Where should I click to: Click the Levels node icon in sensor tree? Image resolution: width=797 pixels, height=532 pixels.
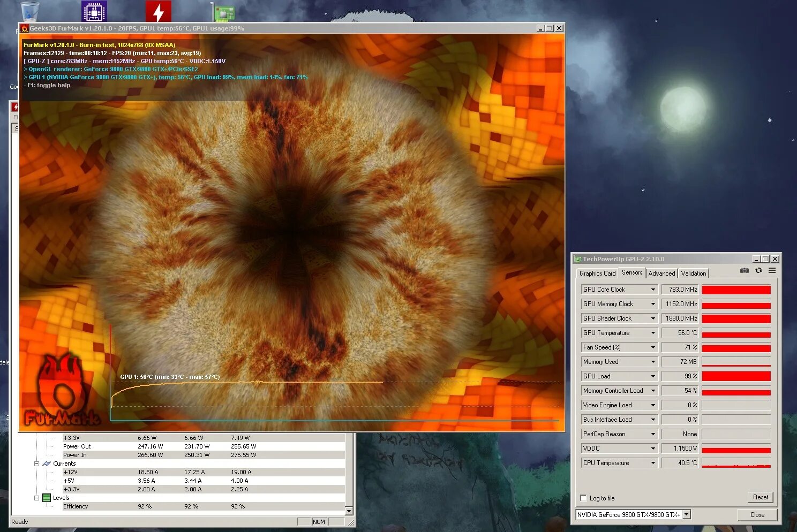47,498
